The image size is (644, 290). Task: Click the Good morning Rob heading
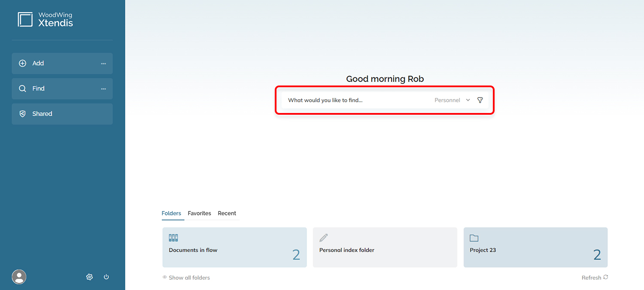click(x=385, y=79)
